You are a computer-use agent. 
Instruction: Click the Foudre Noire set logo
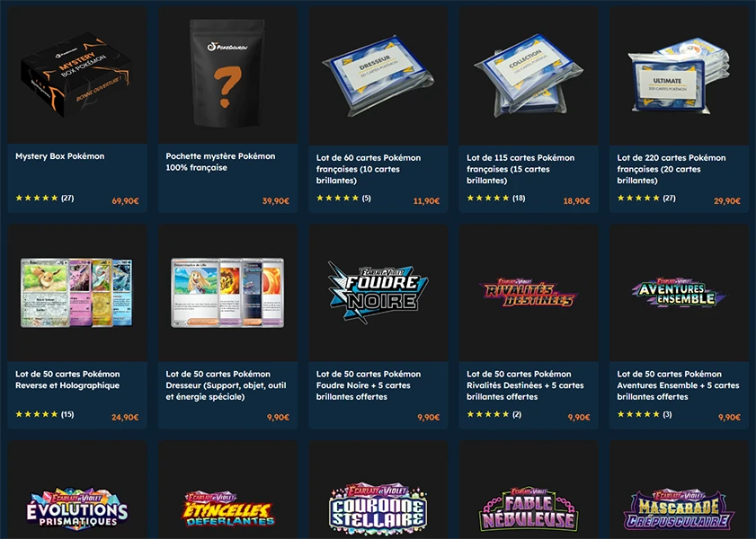[378, 292]
